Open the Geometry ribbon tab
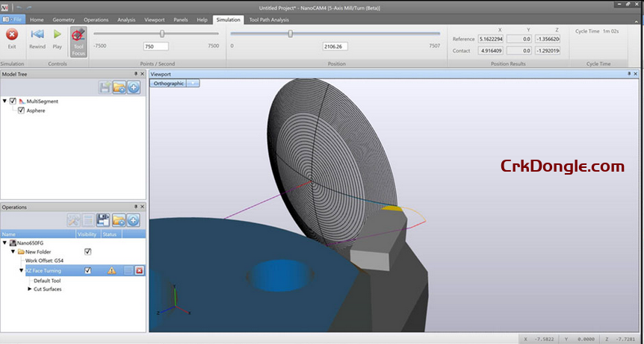 [63, 19]
